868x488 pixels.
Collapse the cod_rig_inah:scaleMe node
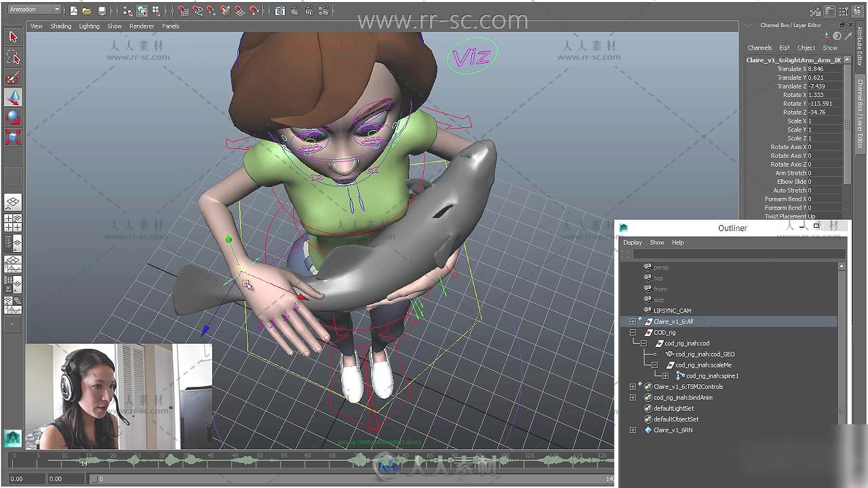[654, 365]
